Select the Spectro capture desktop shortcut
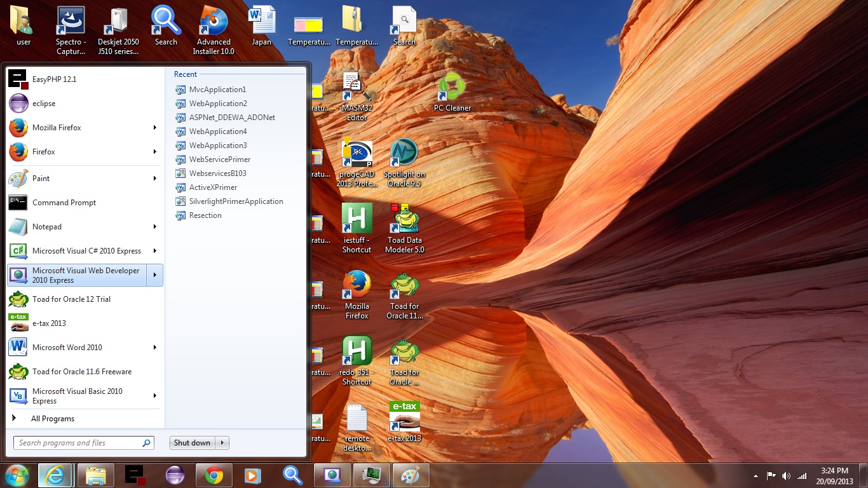 click(71, 30)
